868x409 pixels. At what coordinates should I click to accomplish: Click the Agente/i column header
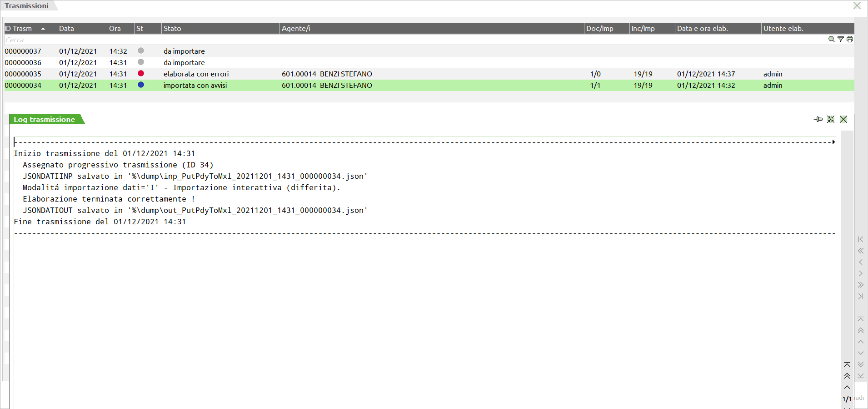pyautogui.click(x=296, y=28)
